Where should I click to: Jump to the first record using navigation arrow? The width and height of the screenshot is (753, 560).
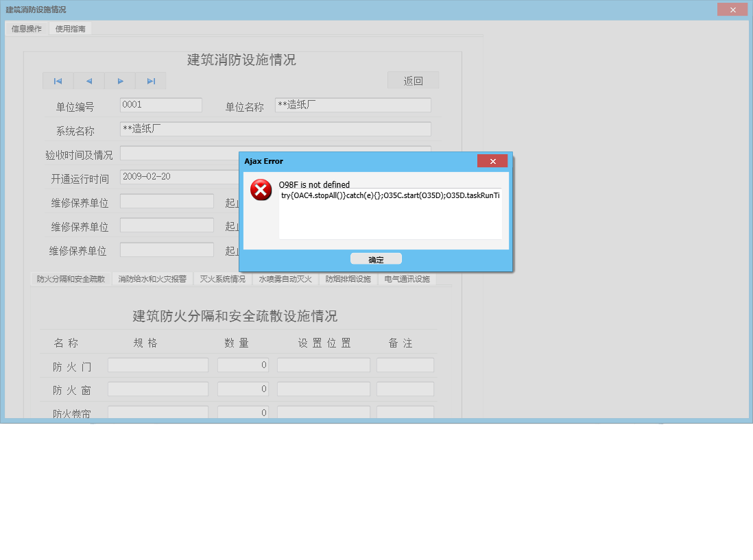pyautogui.click(x=58, y=80)
